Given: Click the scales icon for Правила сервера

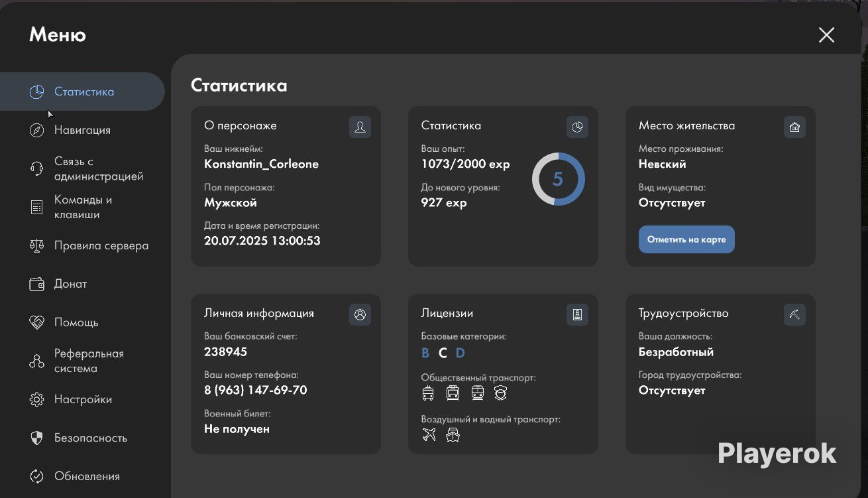Looking at the screenshot, I should point(37,245).
